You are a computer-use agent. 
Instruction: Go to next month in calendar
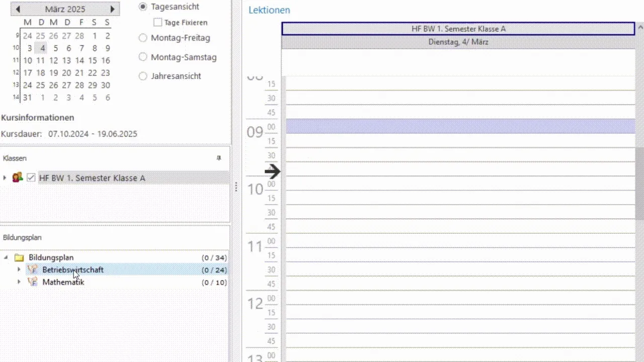click(x=112, y=9)
